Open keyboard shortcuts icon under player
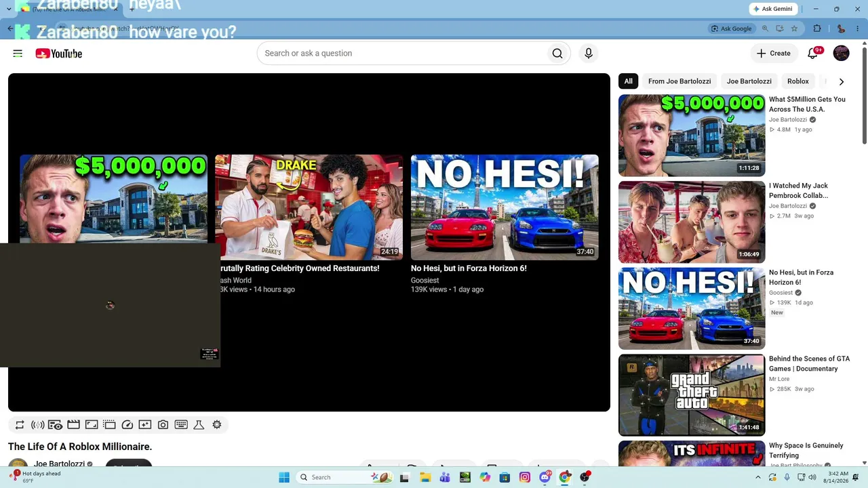 [181, 425]
